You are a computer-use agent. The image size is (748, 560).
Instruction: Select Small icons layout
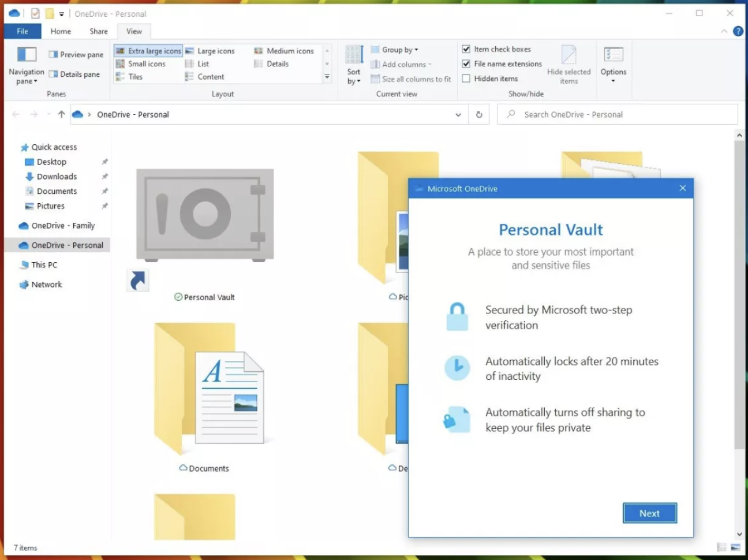pos(140,64)
